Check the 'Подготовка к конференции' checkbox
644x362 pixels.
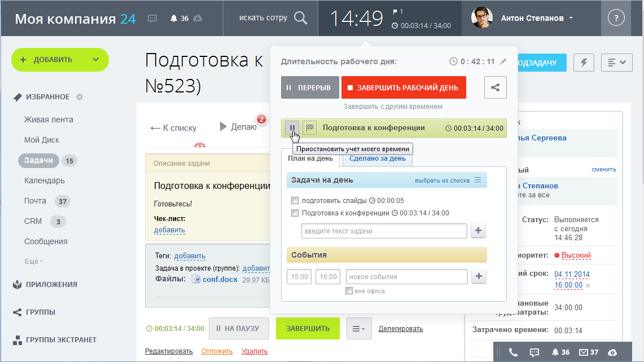[x=295, y=213]
